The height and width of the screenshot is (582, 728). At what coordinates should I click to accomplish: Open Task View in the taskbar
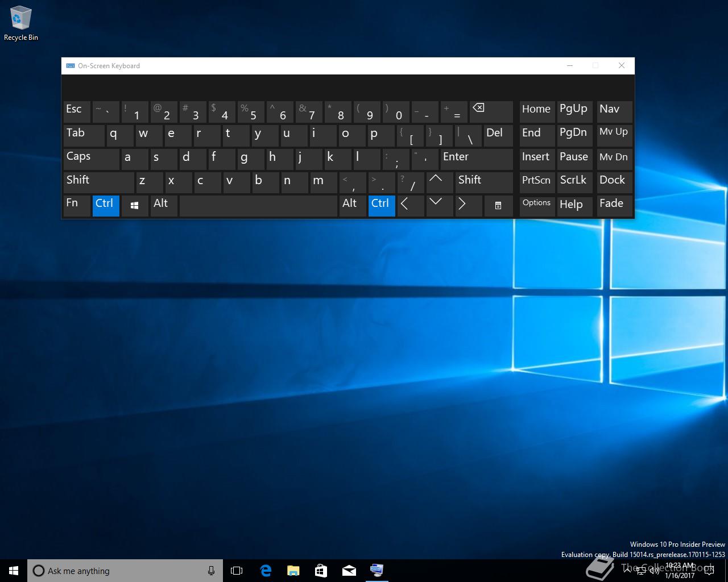[237, 571]
